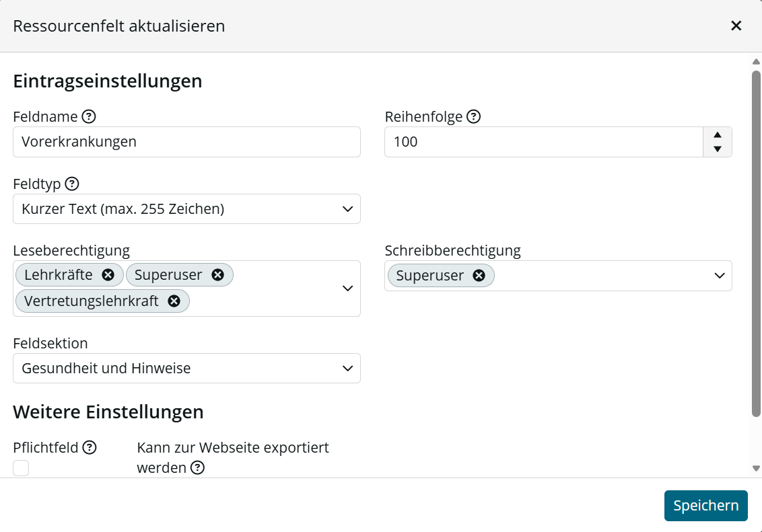This screenshot has height=532, width=762.
Task: Remove Vertretungslehrkraft tag
Action: [174, 301]
